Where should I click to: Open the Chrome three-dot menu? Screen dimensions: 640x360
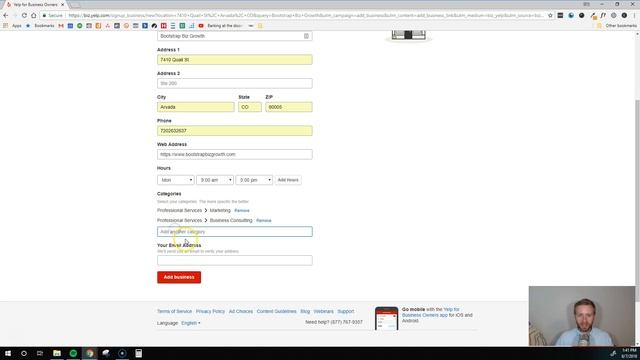coord(635,15)
